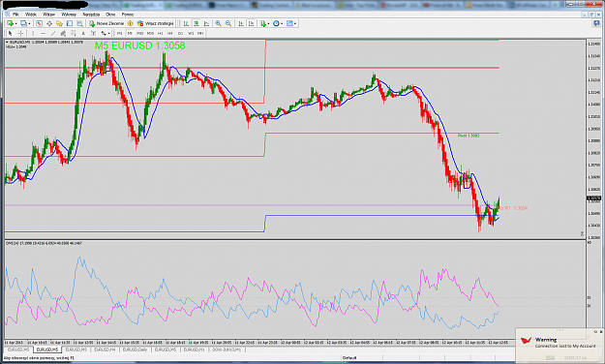
Task: Zoom out of the chart
Action: click(228, 23)
